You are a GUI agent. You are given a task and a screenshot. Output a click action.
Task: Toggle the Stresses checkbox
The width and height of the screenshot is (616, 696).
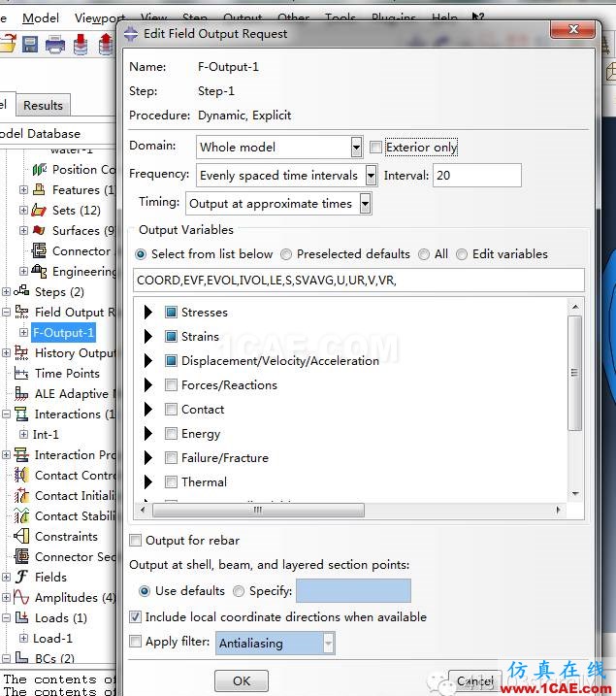point(171,312)
